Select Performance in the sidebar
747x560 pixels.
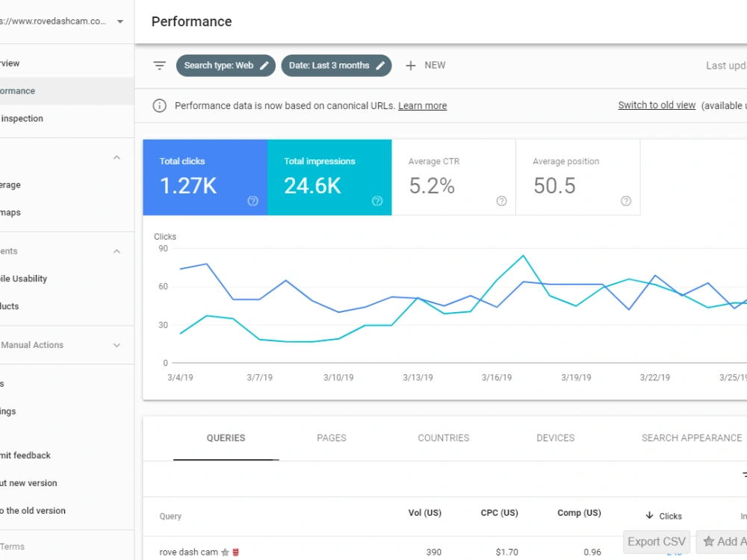(x=66, y=91)
